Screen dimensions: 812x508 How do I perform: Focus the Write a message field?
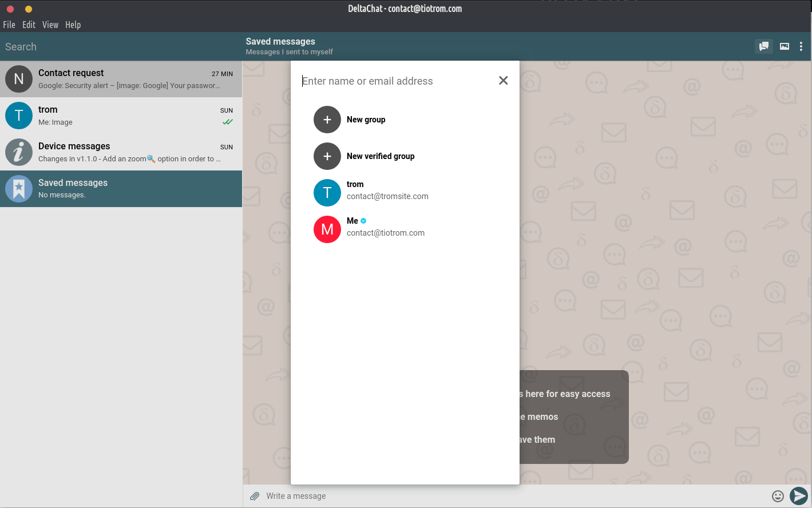[x=515, y=496]
